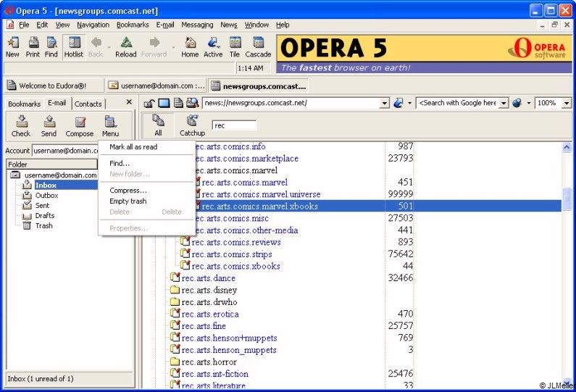This screenshot has width=576, height=392.
Task: Choose Empty trash in context menu
Action: point(146,201)
